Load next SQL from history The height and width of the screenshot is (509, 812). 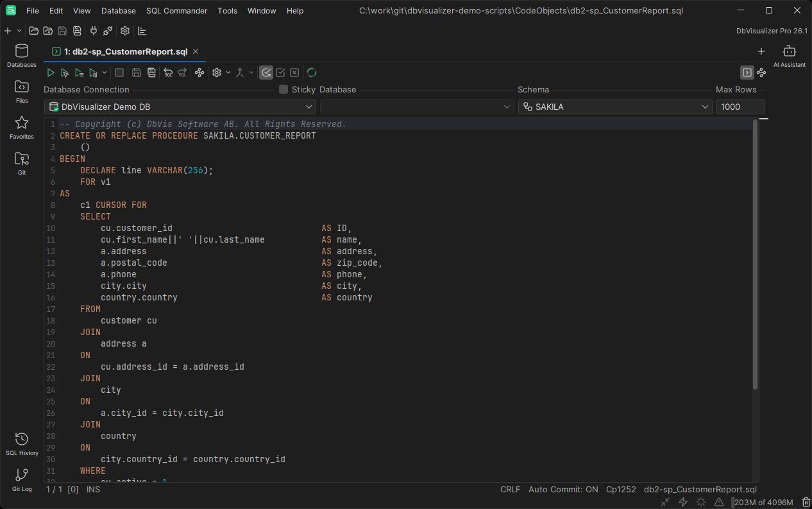[x=182, y=73]
